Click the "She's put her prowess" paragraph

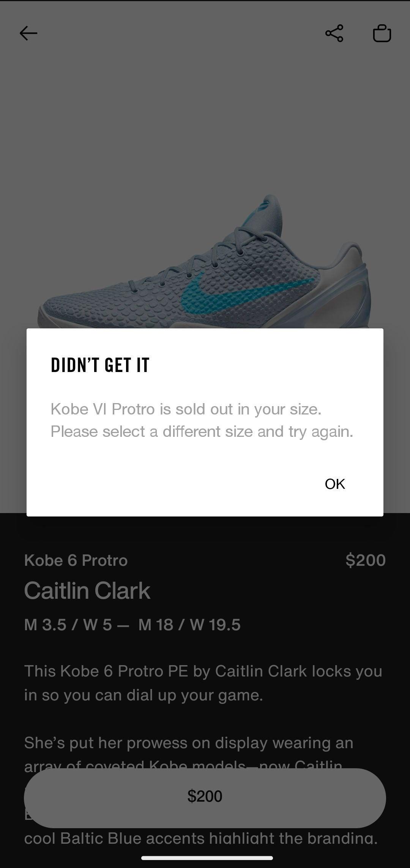(x=189, y=753)
